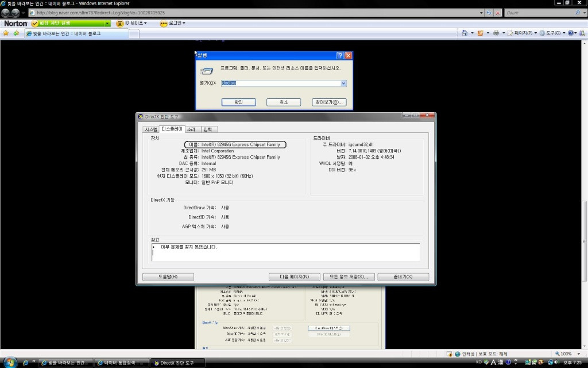Select the 디스플레이 tab
The image size is (588, 368).
point(172,129)
